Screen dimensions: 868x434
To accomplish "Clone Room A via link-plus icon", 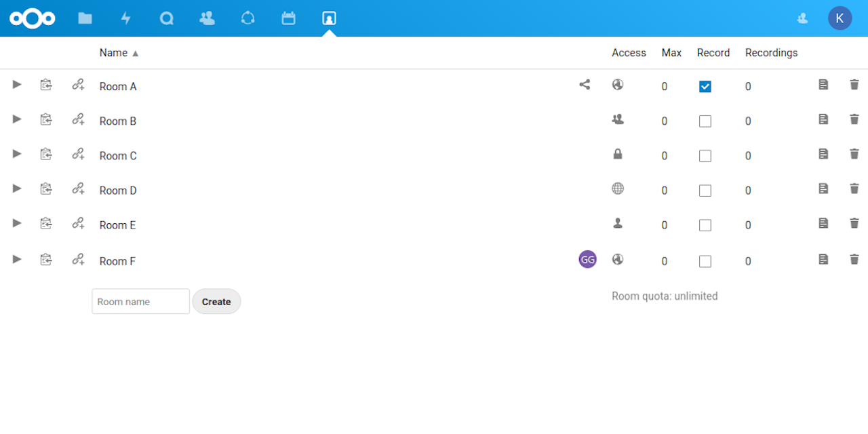I will coord(78,85).
